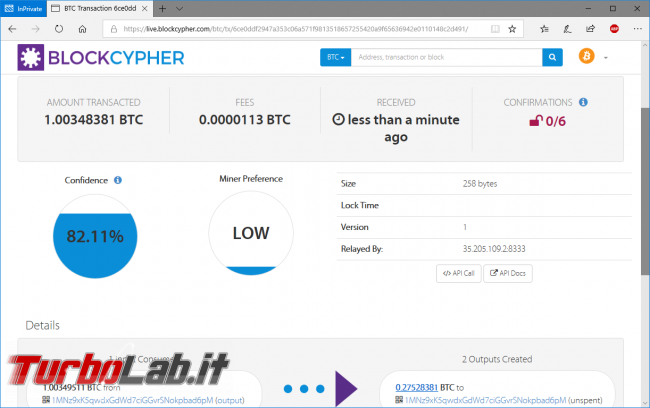
Task: Click the scrollbar down arrow
Action: click(645, 403)
